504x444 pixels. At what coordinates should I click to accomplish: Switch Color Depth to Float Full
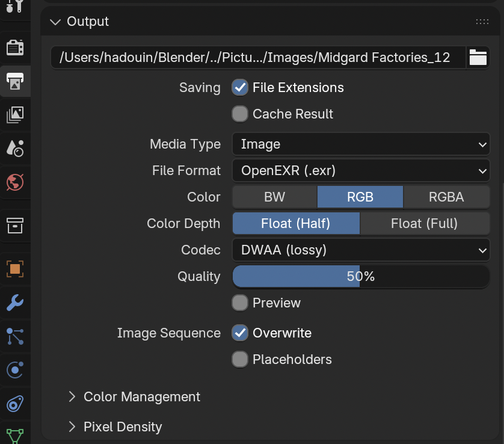pyautogui.click(x=425, y=223)
